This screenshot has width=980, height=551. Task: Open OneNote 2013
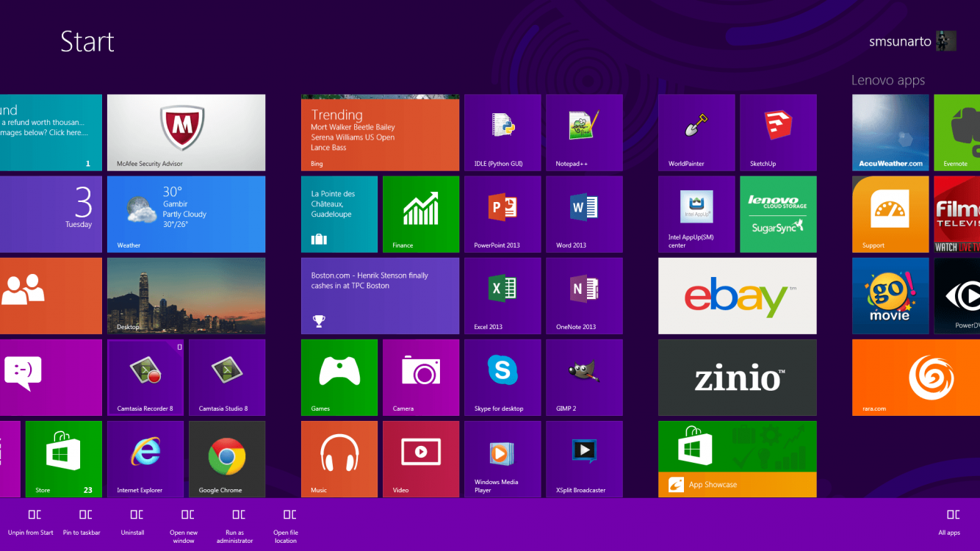584,296
